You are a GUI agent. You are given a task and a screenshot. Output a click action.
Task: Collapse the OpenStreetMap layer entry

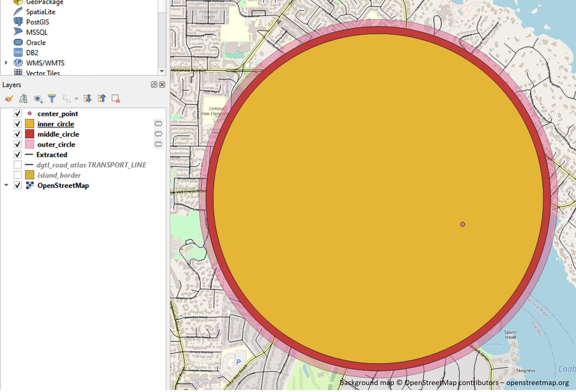pyautogui.click(x=6, y=185)
